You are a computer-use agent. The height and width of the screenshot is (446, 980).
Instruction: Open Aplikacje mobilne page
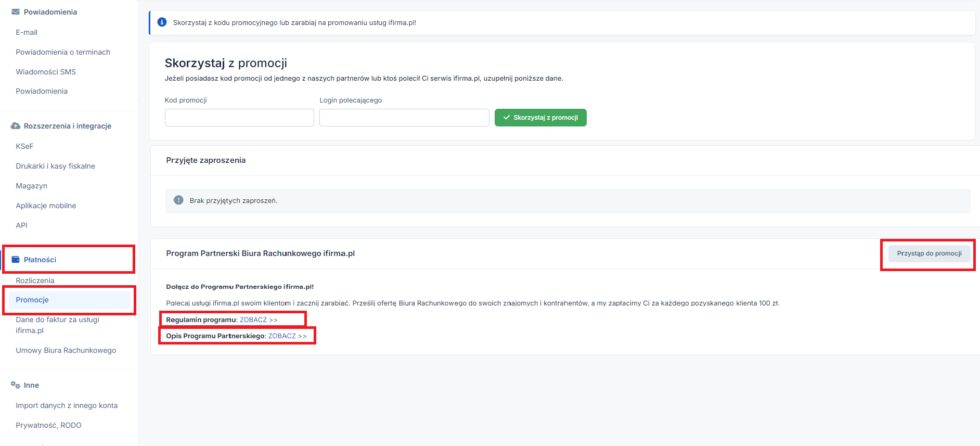[46, 206]
